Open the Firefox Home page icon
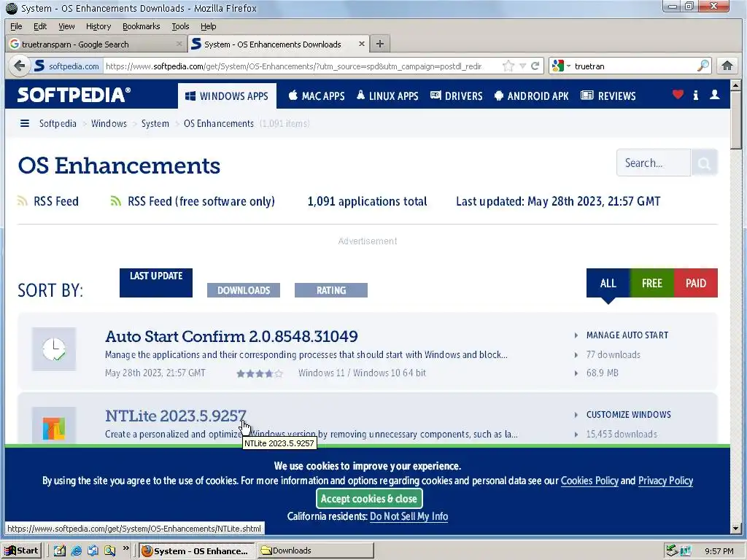Viewport: 747px width, 560px height. (727, 66)
